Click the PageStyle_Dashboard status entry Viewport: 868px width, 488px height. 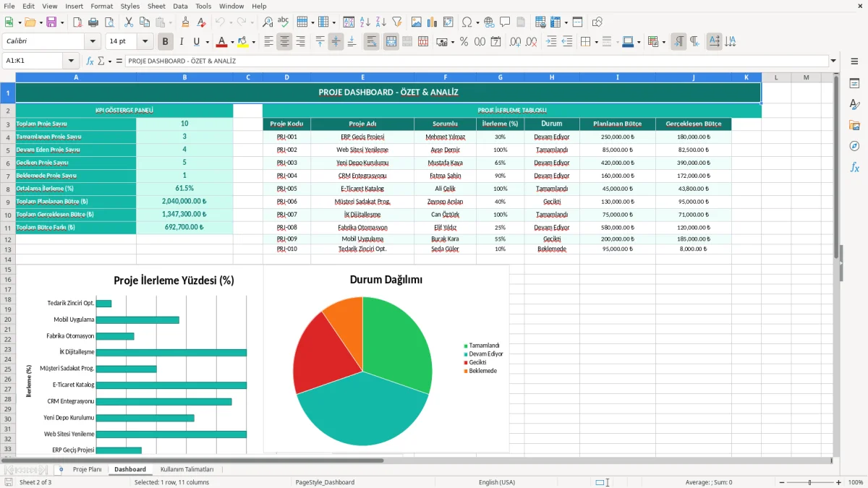tap(325, 482)
